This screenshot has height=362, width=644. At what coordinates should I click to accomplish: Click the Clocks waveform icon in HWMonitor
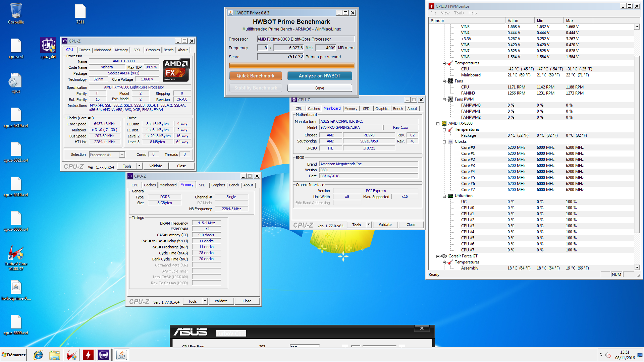(450, 141)
